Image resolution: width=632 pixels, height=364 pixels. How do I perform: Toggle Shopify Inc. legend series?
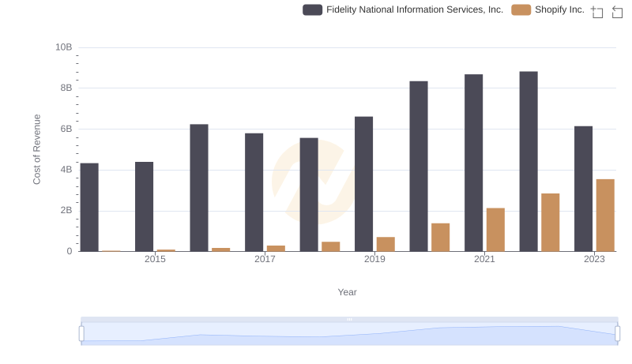coord(547,9)
